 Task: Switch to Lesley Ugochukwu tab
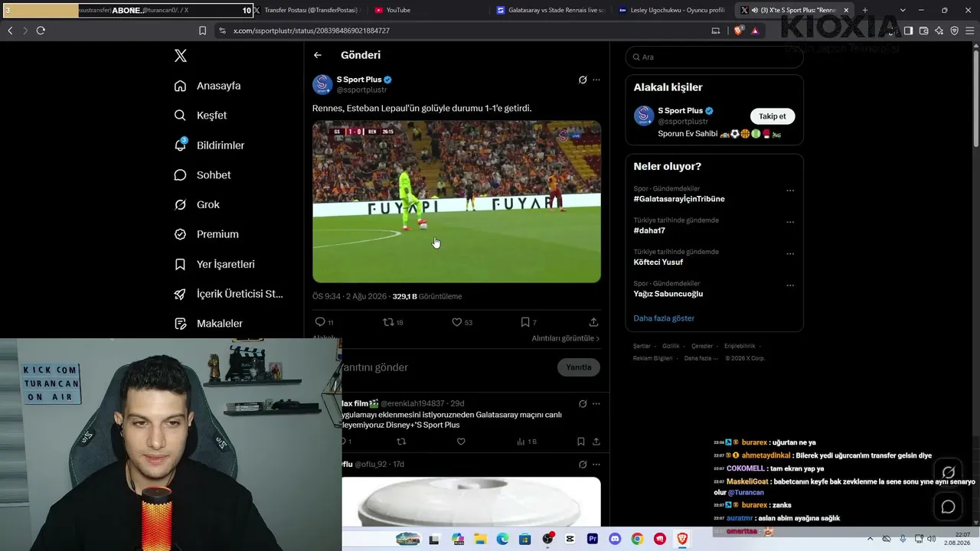coord(672,10)
